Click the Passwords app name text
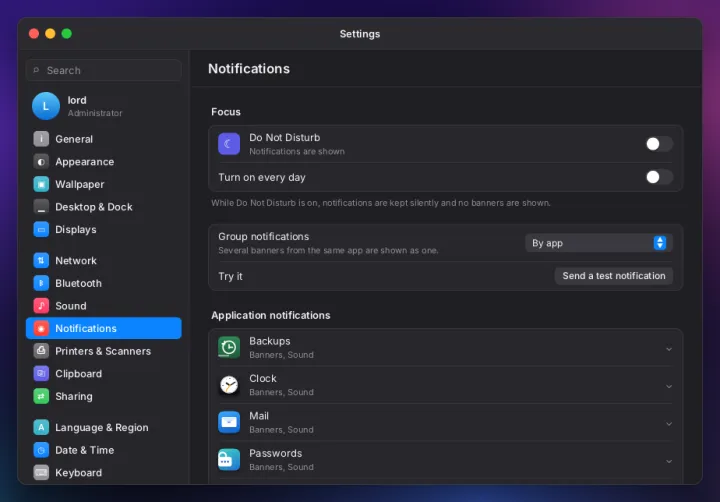This screenshot has height=502, width=720. (x=276, y=453)
